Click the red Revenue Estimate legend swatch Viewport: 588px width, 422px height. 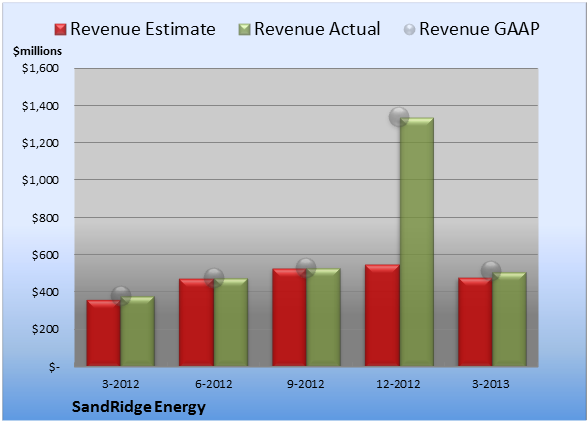pyautogui.click(x=60, y=30)
